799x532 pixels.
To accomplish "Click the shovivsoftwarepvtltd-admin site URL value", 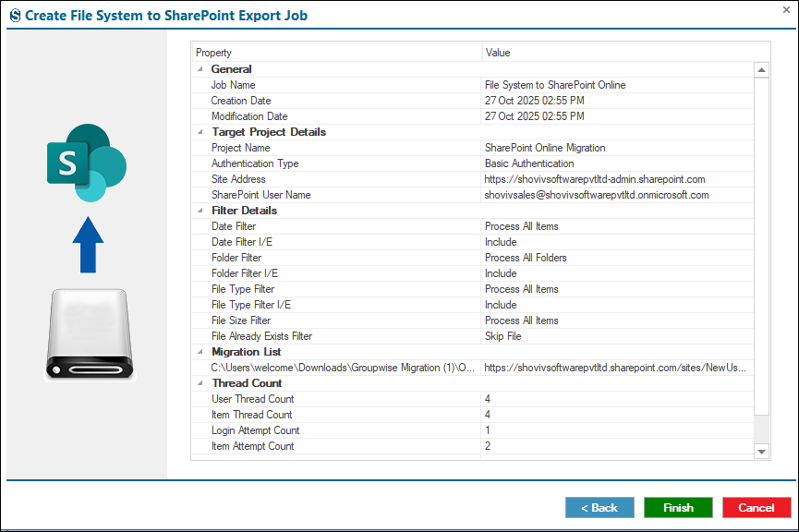I will tap(595, 179).
